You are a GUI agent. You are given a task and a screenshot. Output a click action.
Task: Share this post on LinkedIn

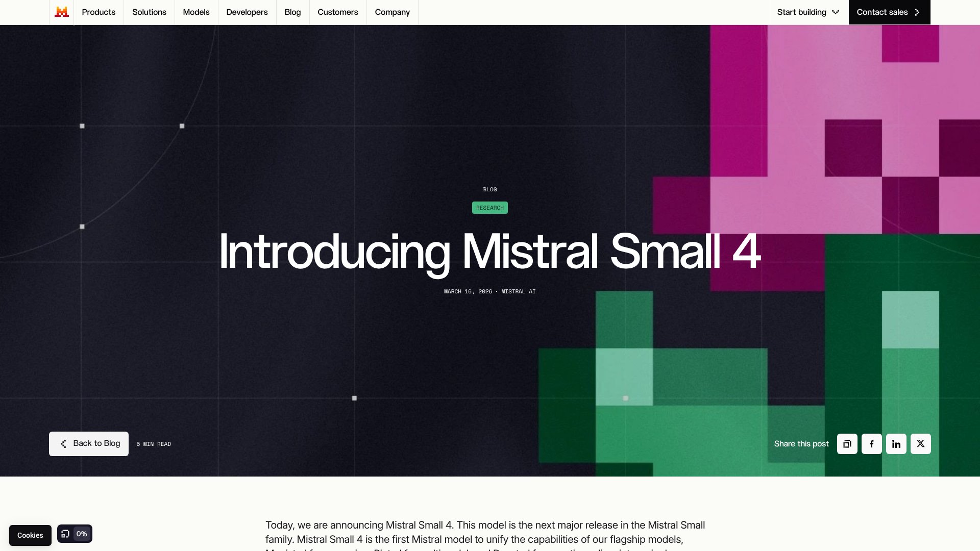coord(896,444)
